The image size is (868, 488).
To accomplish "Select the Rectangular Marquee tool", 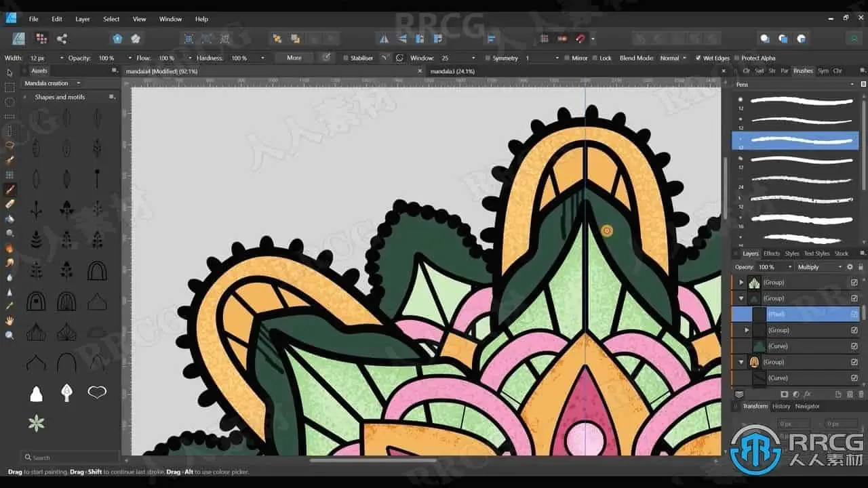I will [9, 87].
